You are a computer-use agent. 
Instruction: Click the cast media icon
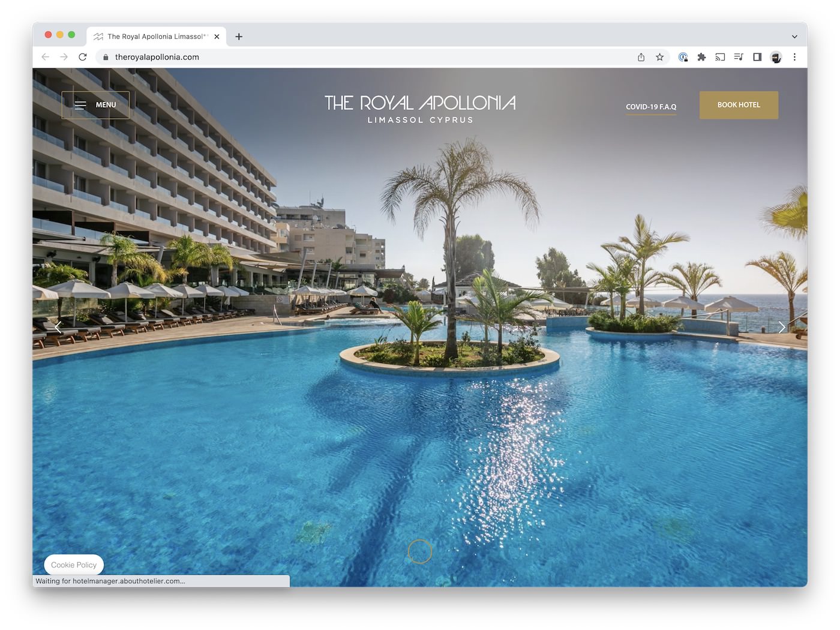(x=720, y=57)
